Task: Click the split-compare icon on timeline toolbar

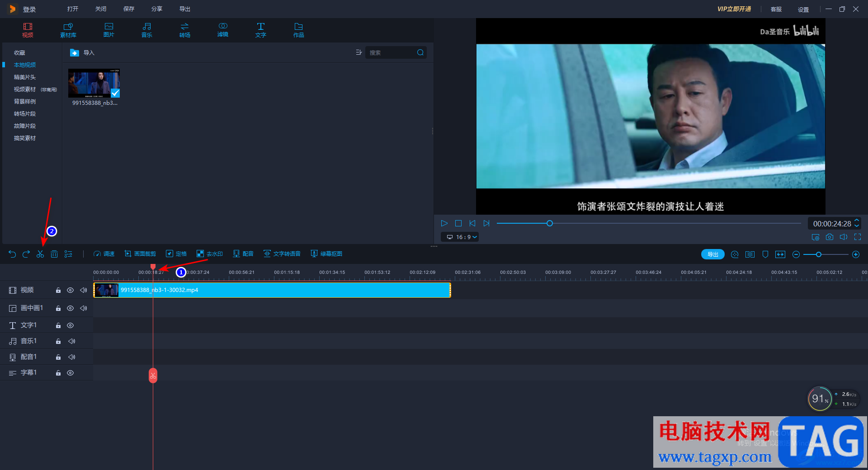Action: pos(750,254)
